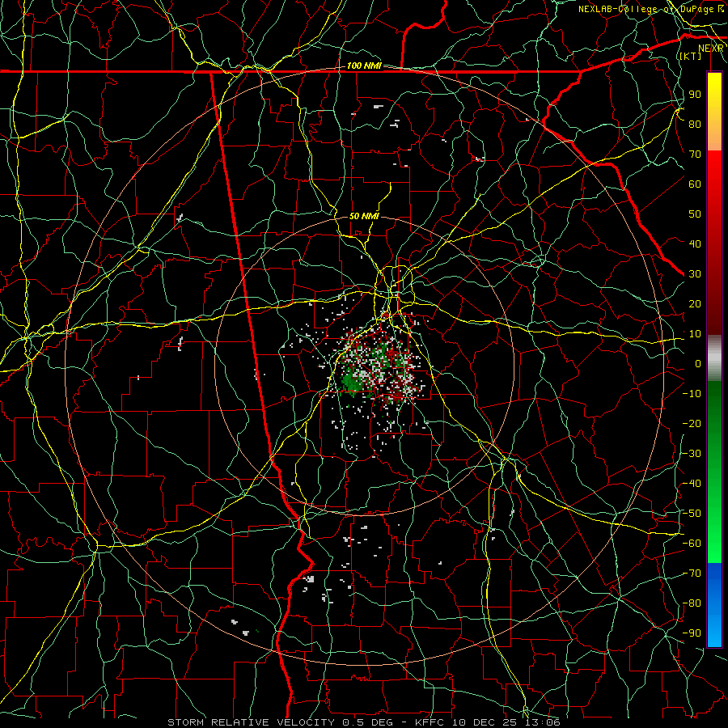Click the NEXLAB-College of DuPage credit text
Viewport: 728px width, 728px height.
click(x=650, y=9)
